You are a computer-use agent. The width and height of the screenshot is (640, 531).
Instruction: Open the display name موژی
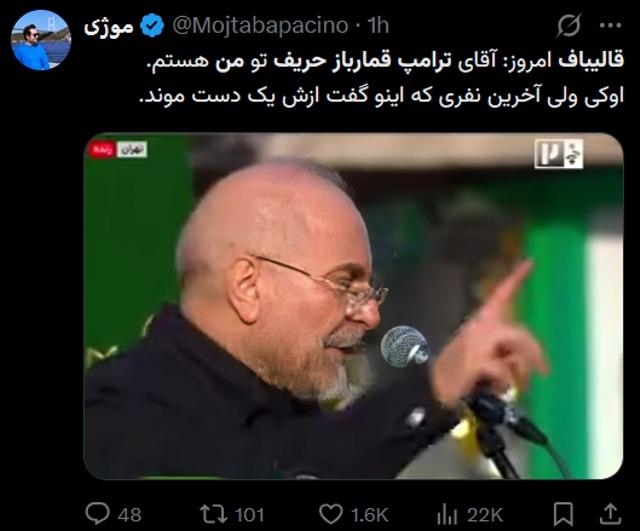click(109, 27)
